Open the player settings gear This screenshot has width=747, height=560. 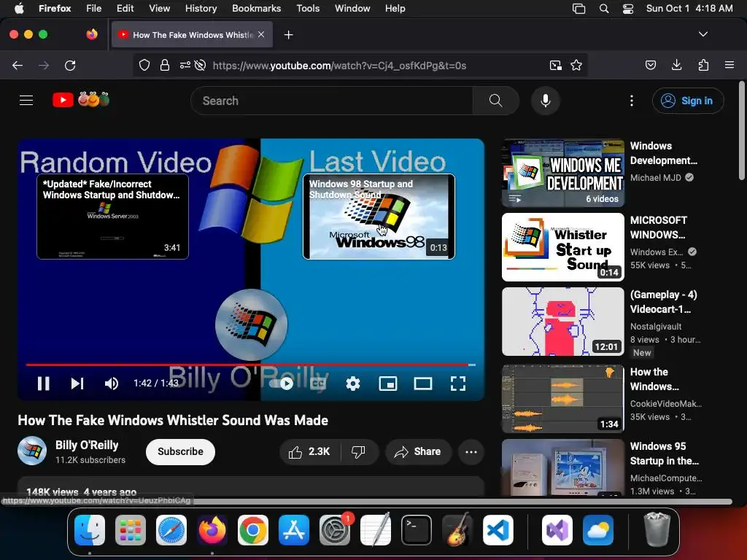pyautogui.click(x=352, y=384)
